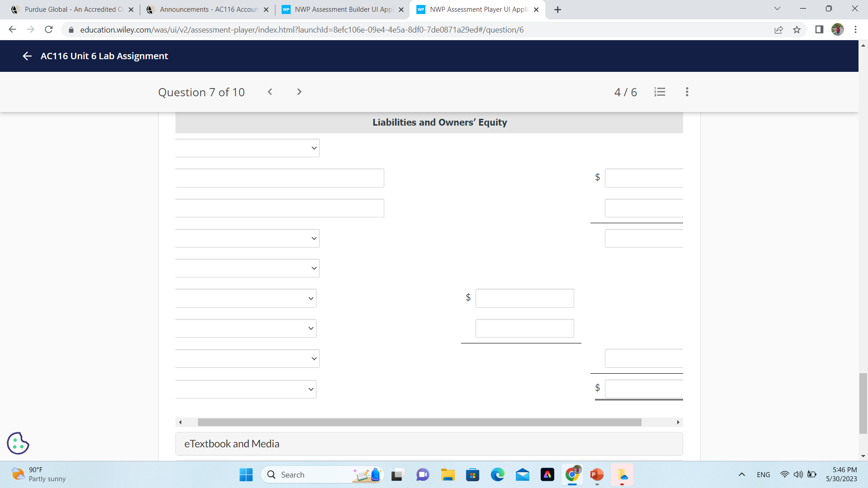
Task: Open the bottom-most account classification dropdown
Action: pyautogui.click(x=245, y=389)
